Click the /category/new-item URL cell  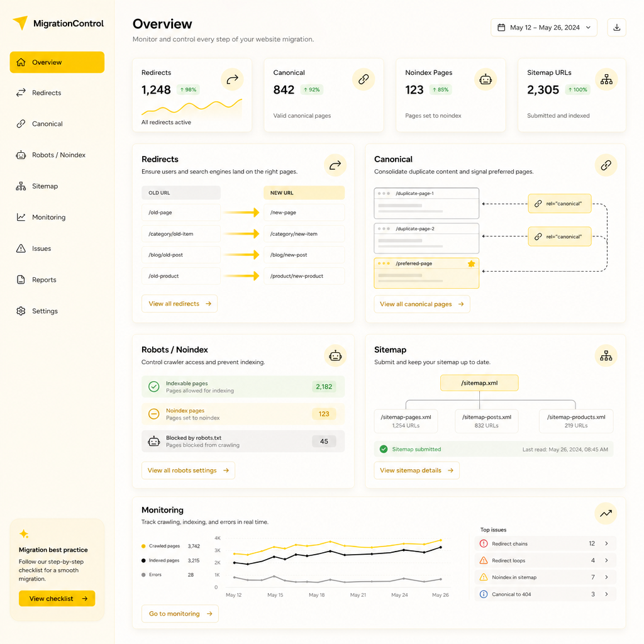pos(304,234)
